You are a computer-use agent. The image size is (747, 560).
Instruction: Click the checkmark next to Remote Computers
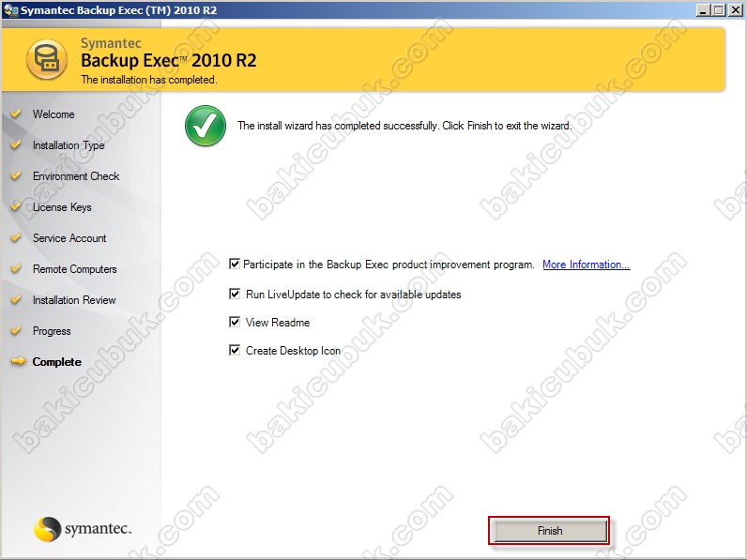pyautogui.click(x=16, y=268)
